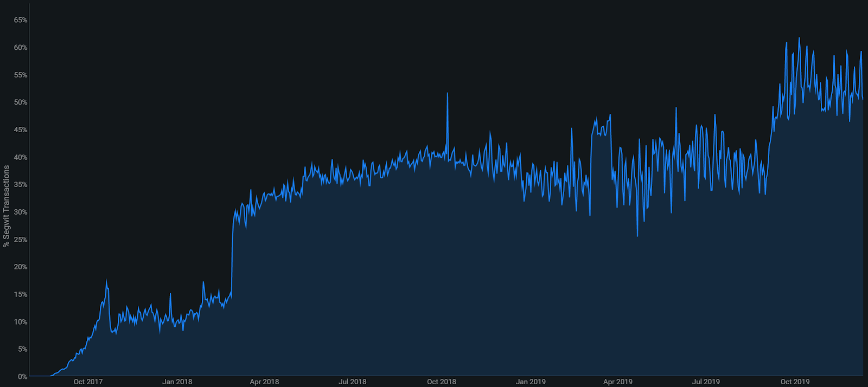Click the % Segwit Transactions axis title
This screenshot has width=868, height=387.
[x=7, y=207]
